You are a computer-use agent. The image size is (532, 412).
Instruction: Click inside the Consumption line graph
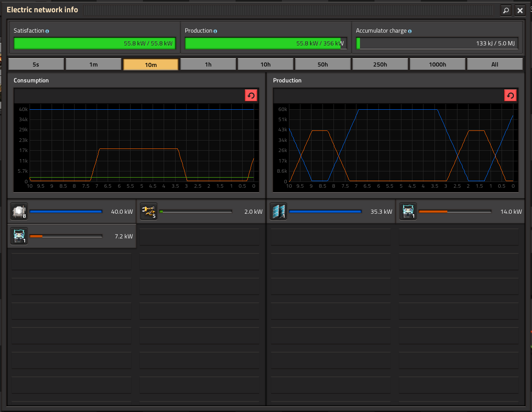point(136,148)
